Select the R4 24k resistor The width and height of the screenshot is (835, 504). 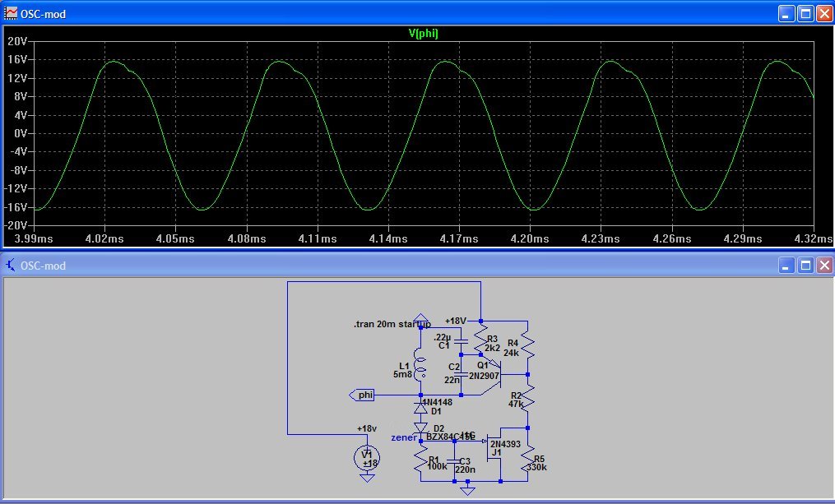[528, 344]
